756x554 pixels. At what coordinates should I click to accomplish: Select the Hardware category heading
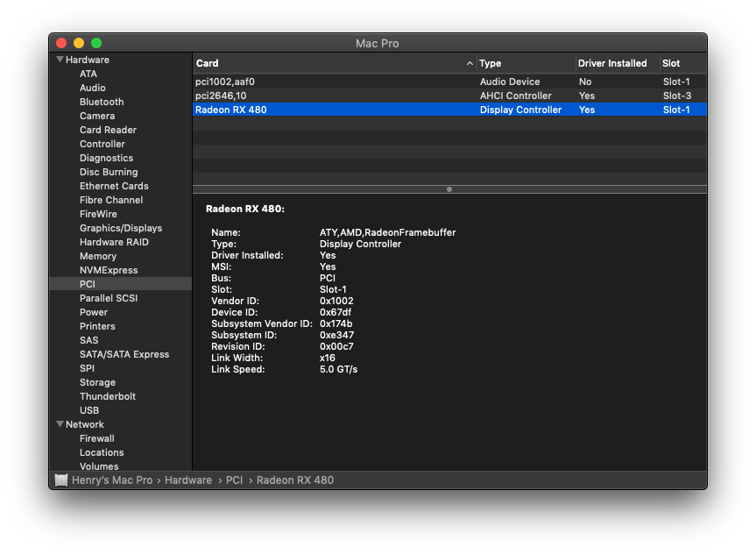(88, 60)
